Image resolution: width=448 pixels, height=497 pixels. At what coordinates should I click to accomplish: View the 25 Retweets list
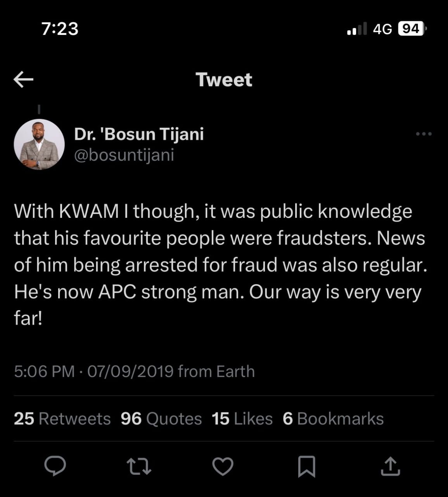[x=62, y=419]
